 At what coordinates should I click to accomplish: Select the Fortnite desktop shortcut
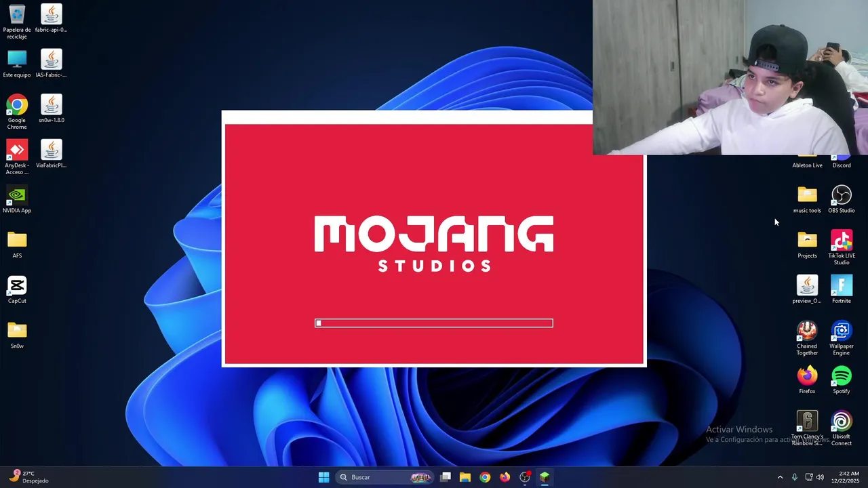842,289
